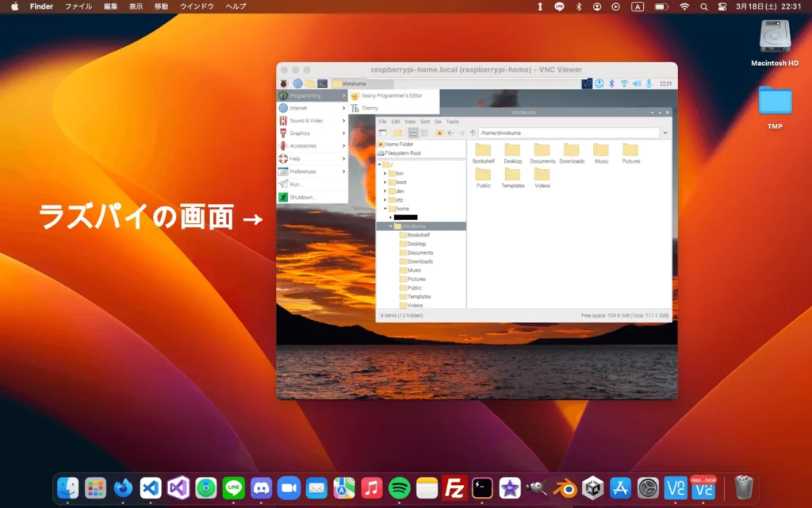Open the Pi Bluetooth tray icon

click(x=611, y=83)
